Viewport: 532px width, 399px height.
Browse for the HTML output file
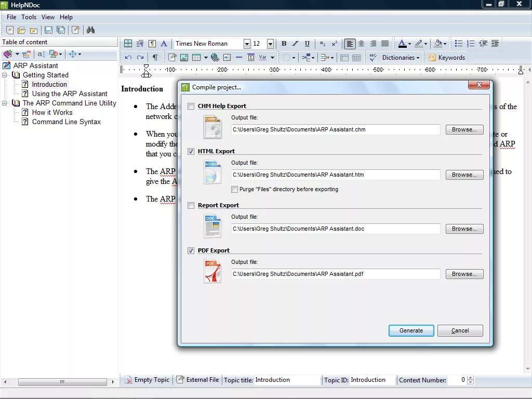(x=464, y=175)
